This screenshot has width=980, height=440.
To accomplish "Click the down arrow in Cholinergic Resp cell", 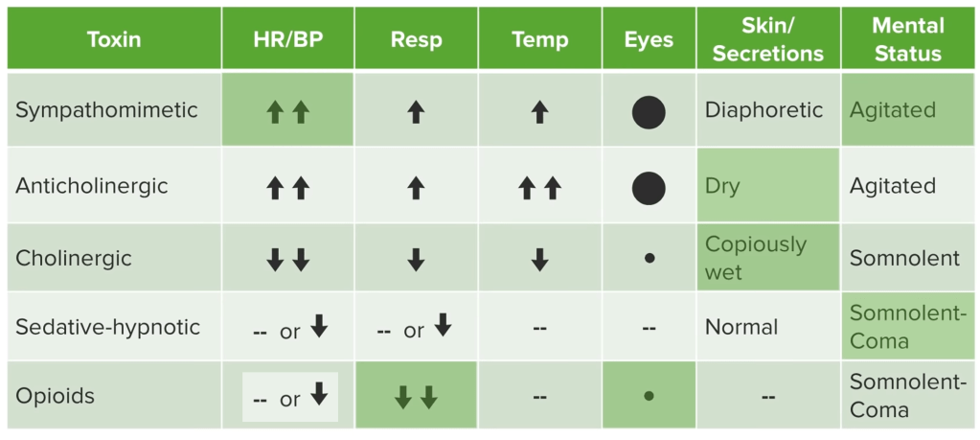I will (416, 260).
